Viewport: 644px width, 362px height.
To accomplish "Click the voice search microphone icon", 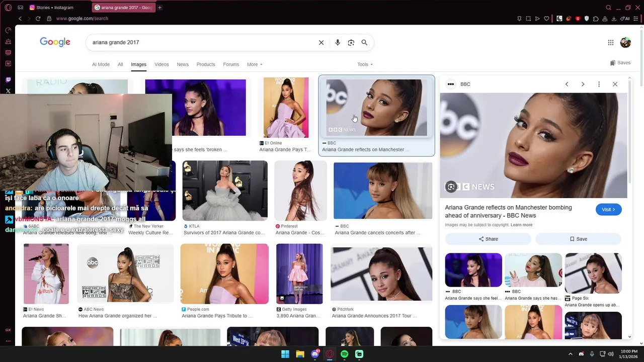I will click(338, 42).
